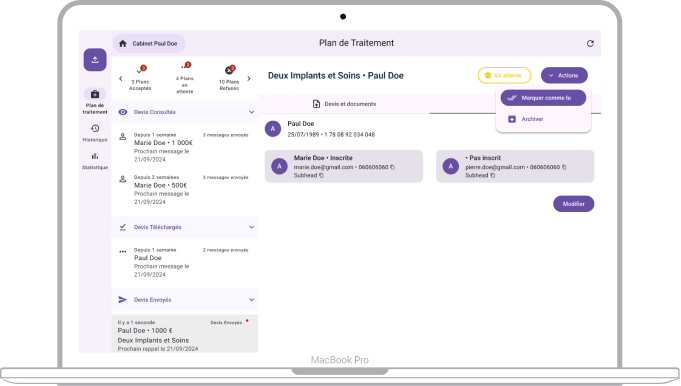
Task: Click the Marie Doe Inscrite contact card
Action: [344, 166]
